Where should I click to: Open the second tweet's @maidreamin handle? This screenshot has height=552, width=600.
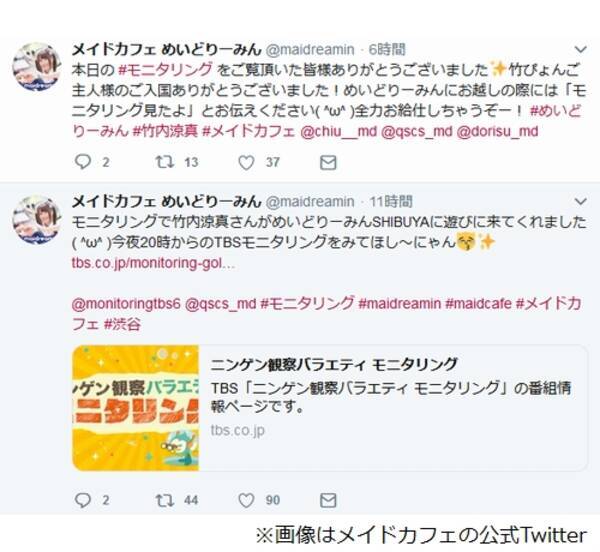pos(310,201)
